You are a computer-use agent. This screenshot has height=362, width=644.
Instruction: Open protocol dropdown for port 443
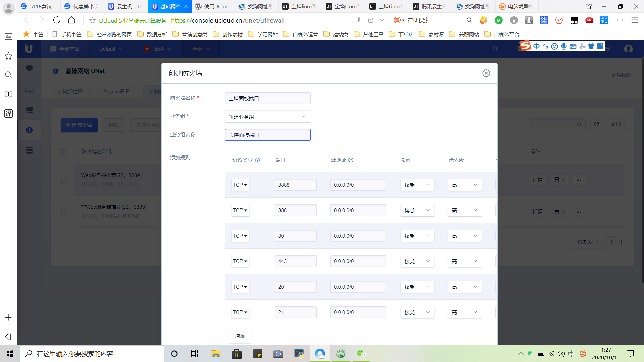(240, 261)
